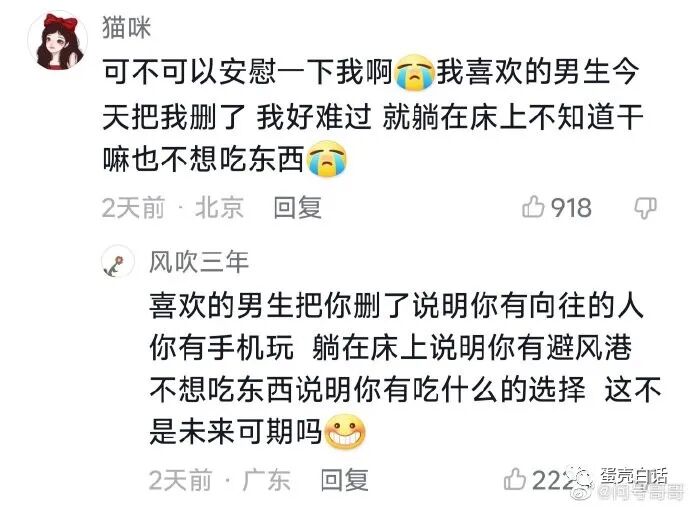Tap the grinning emoji after 未来可期吗
The width and height of the screenshot is (690, 507).
345,431
